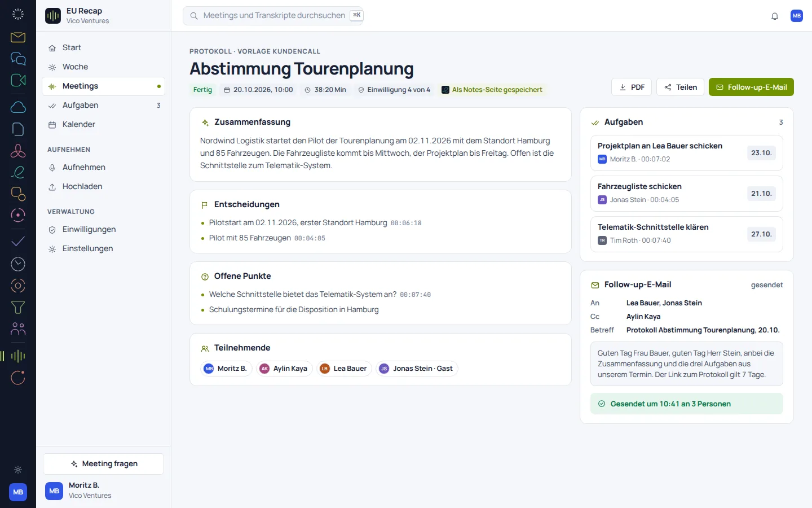Select Meetings in sidebar
This screenshot has height=508, width=812.
104,86
